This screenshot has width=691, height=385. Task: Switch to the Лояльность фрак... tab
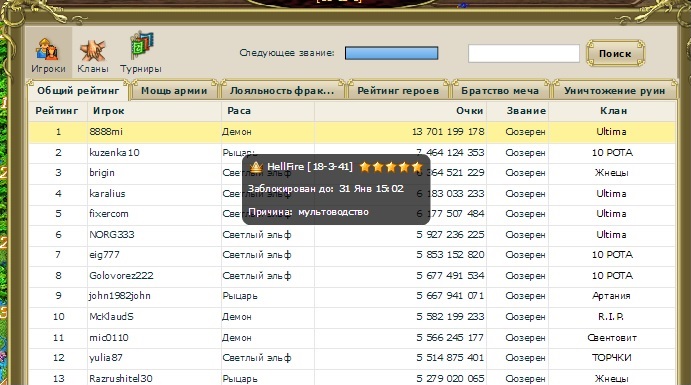pyautogui.click(x=282, y=91)
